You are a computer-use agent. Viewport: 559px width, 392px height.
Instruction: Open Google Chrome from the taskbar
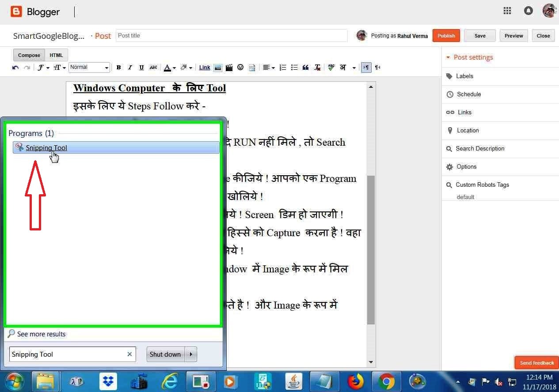pos(386,381)
